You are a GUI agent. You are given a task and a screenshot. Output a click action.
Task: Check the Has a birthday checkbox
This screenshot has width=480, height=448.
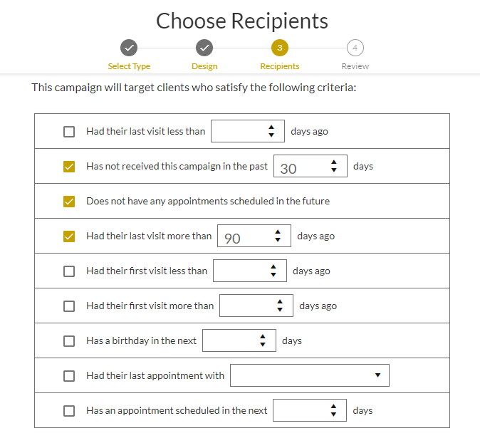click(69, 341)
